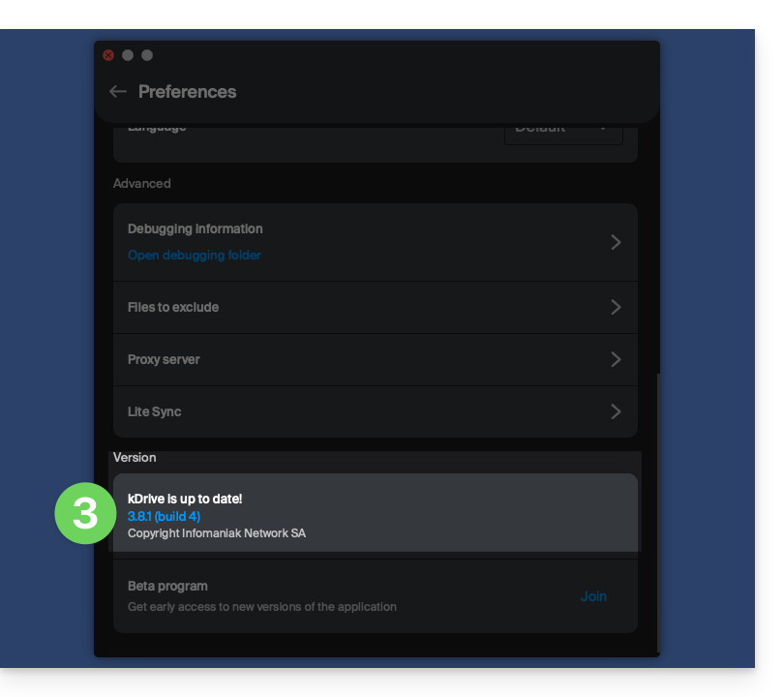Select the Debugging information label

pos(195,229)
